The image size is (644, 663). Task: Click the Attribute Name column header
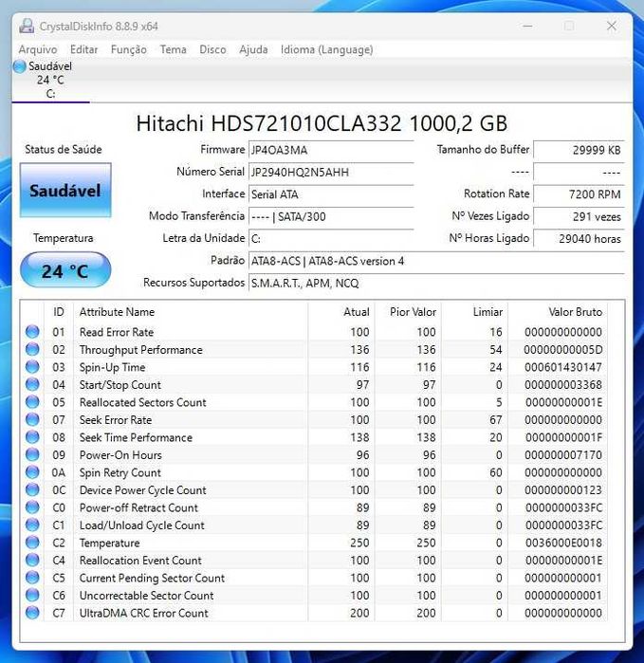click(192, 312)
